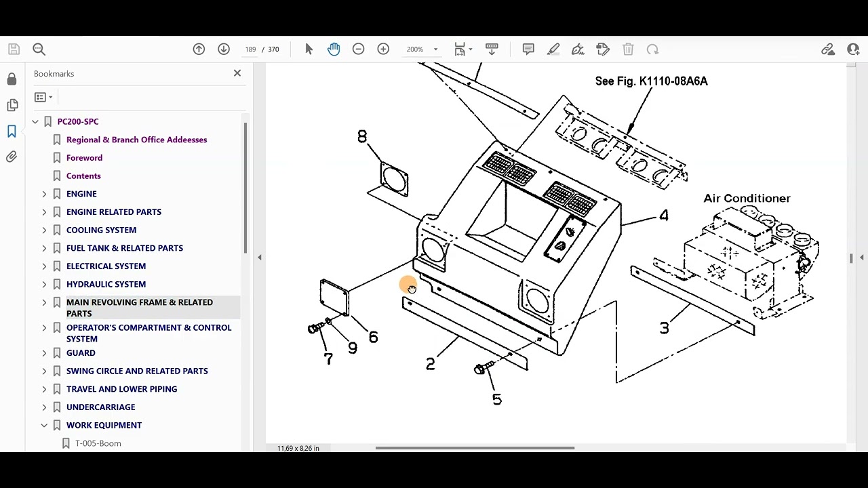
Task: Open the share with others icon
Action: 853,49
